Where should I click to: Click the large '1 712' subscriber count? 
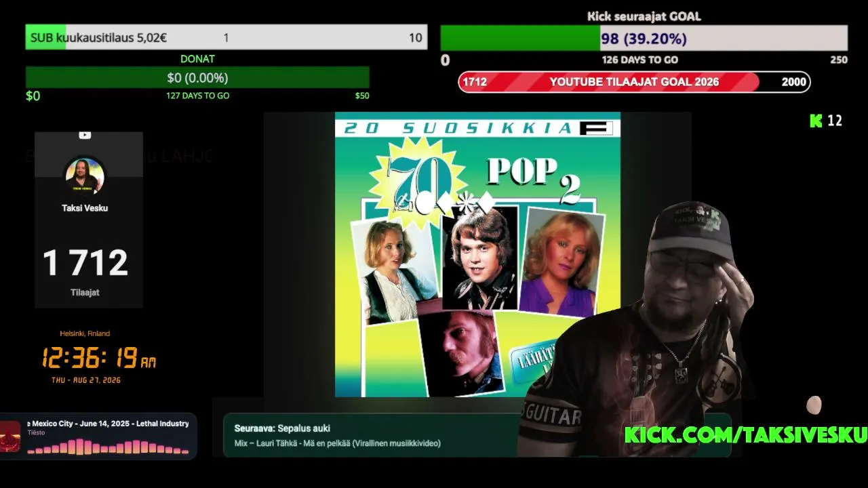click(85, 263)
